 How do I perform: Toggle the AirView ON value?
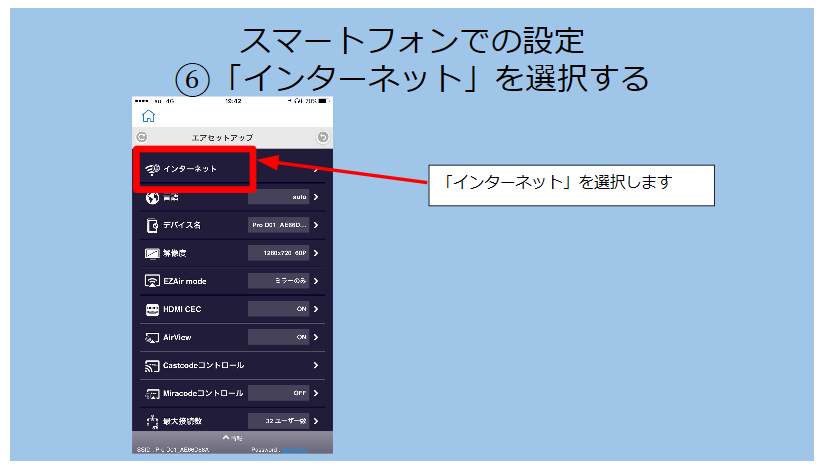tap(278, 338)
